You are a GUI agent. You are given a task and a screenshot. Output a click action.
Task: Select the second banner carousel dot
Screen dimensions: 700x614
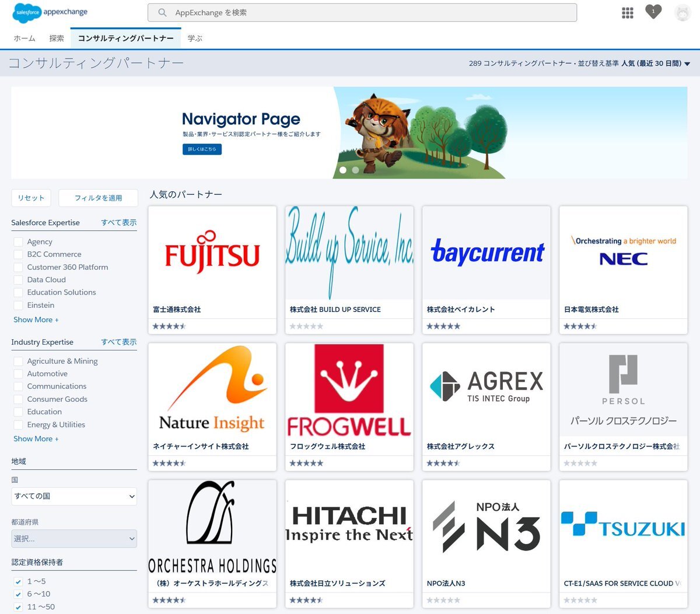355,170
